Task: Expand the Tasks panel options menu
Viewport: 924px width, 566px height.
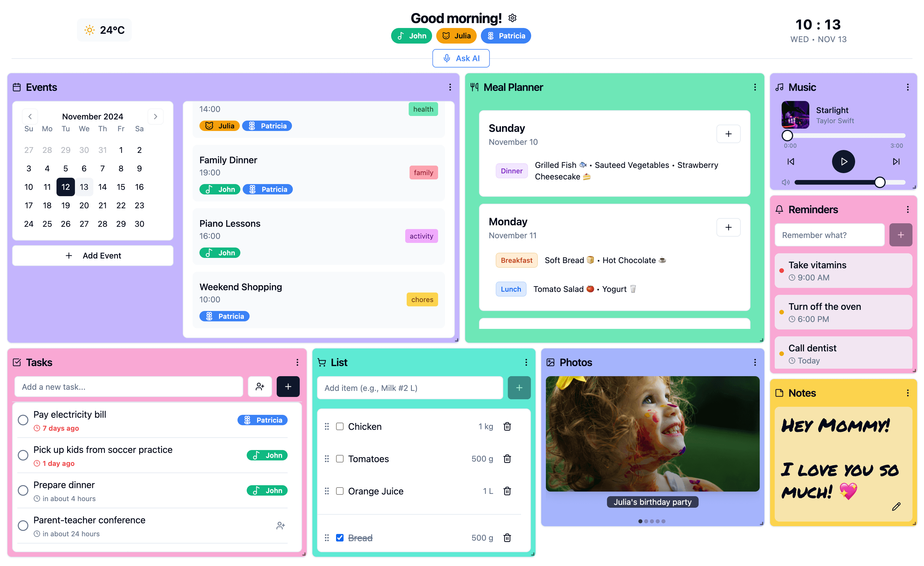Action: [x=298, y=362]
